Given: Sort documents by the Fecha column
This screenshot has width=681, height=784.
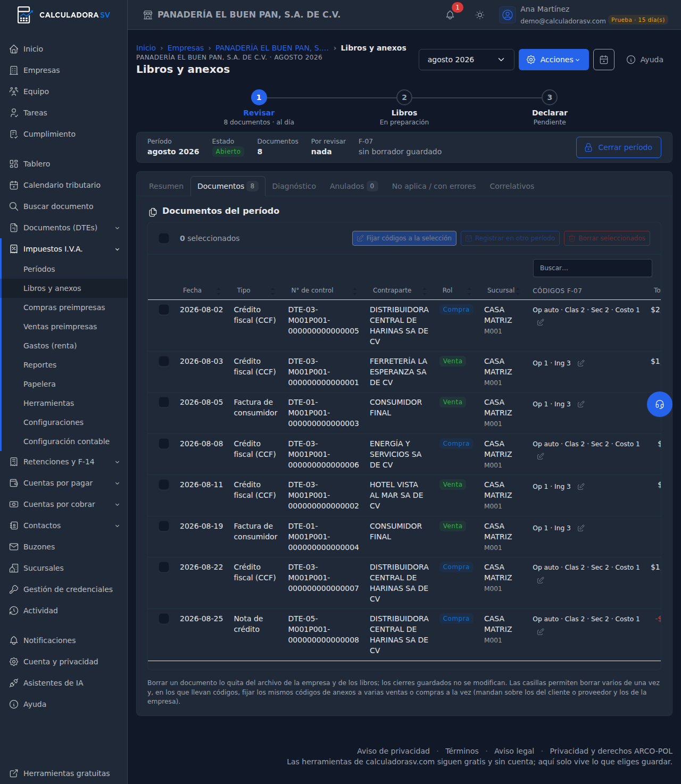Looking at the screenshot, I should click(x=201, y=290).
